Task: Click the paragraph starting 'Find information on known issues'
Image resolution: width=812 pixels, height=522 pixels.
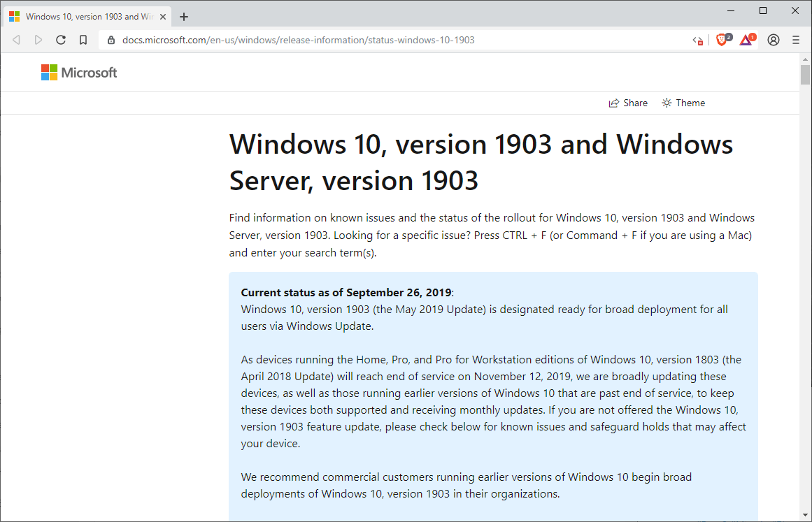Action: [492, 235]
